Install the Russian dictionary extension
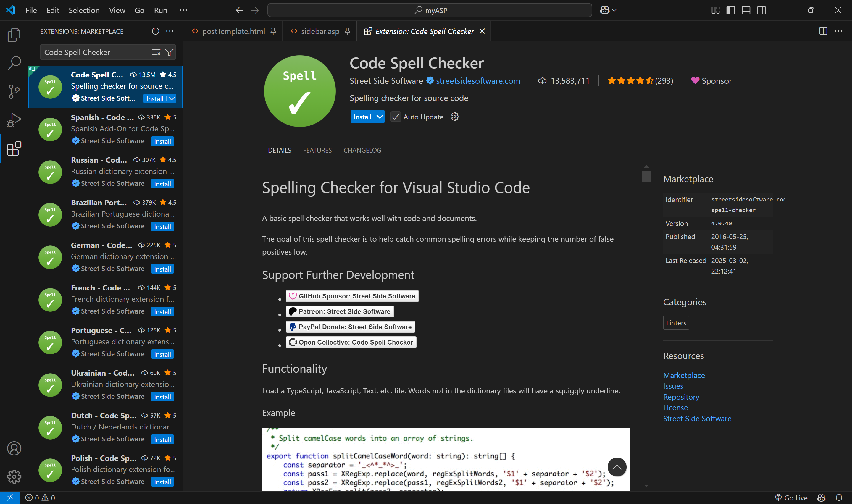852x504 pixels. (x=162, y=184)
